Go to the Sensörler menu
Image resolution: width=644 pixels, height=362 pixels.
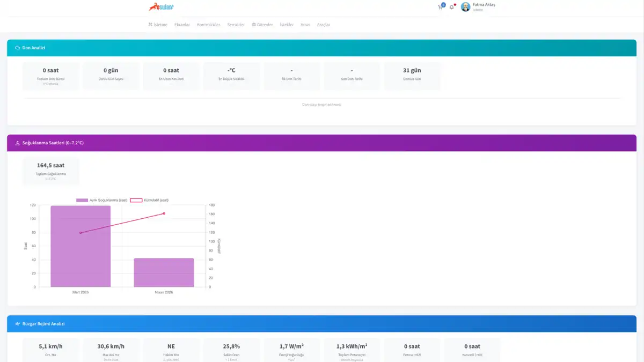[236, 25]
